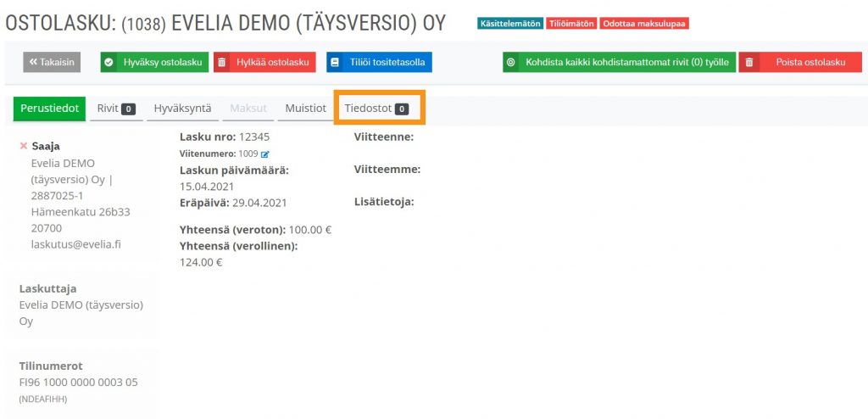The width and height of the screenshot is (868, 419).
Task: Click the due date 29.04.2021
Action: (x=259, y=203)
